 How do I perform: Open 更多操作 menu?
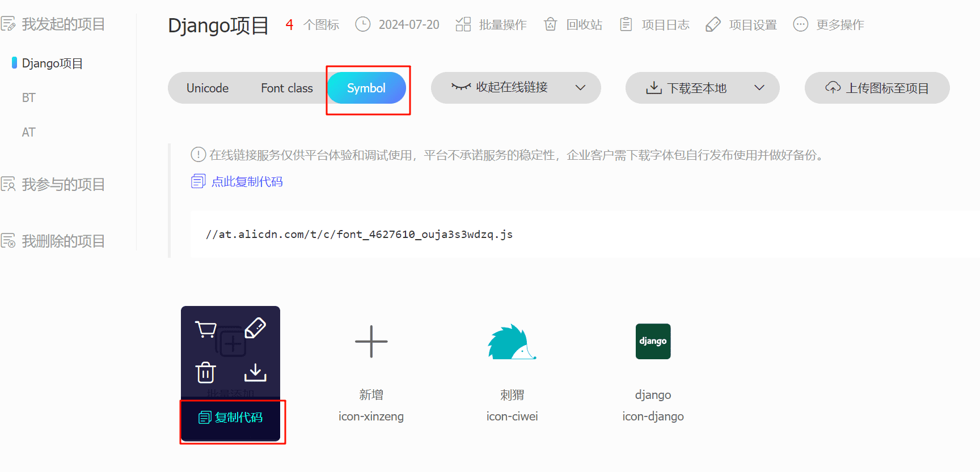click(x=840, y=24)
